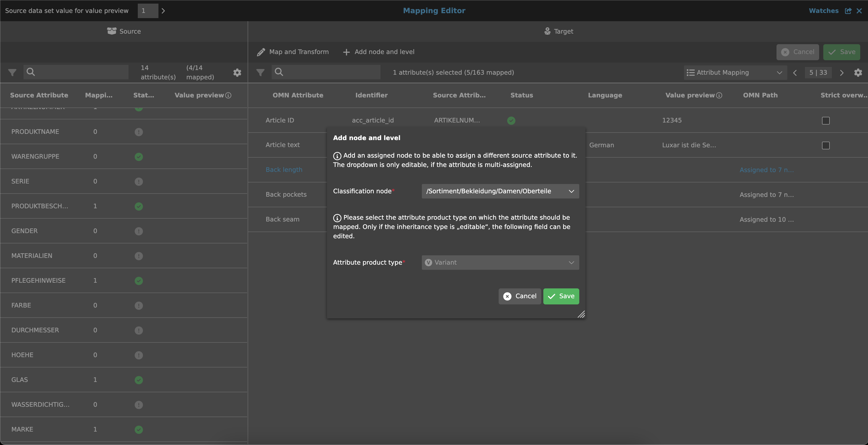The width and height of the screenshot is (868, 445).
Task: Switch to the Target panel
Action: coord(559,31)
